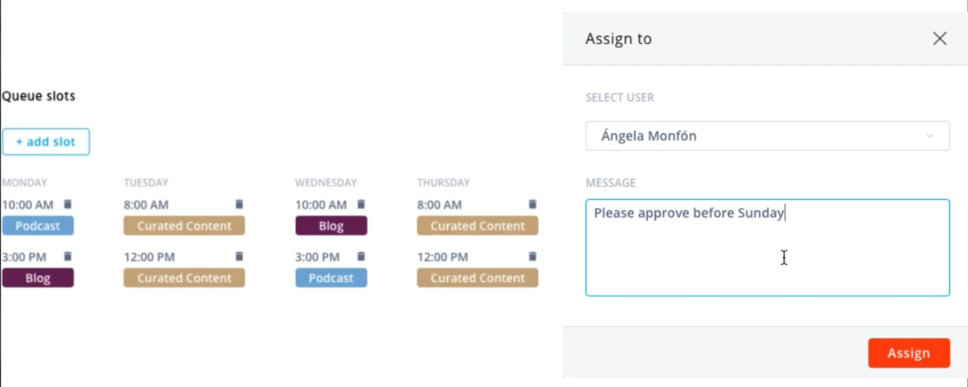Select Monday's Podcast category tag
Screen dimensions: 968x387
(38, 226)
